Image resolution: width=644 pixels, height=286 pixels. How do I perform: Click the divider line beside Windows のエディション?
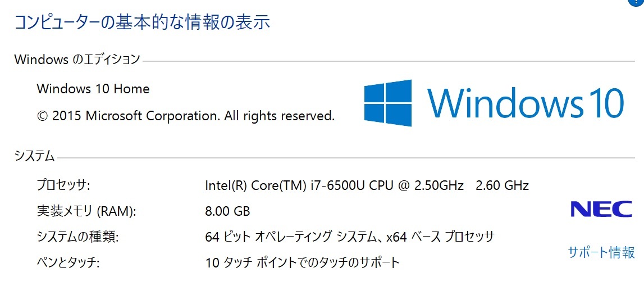click(x=388, y=62)
